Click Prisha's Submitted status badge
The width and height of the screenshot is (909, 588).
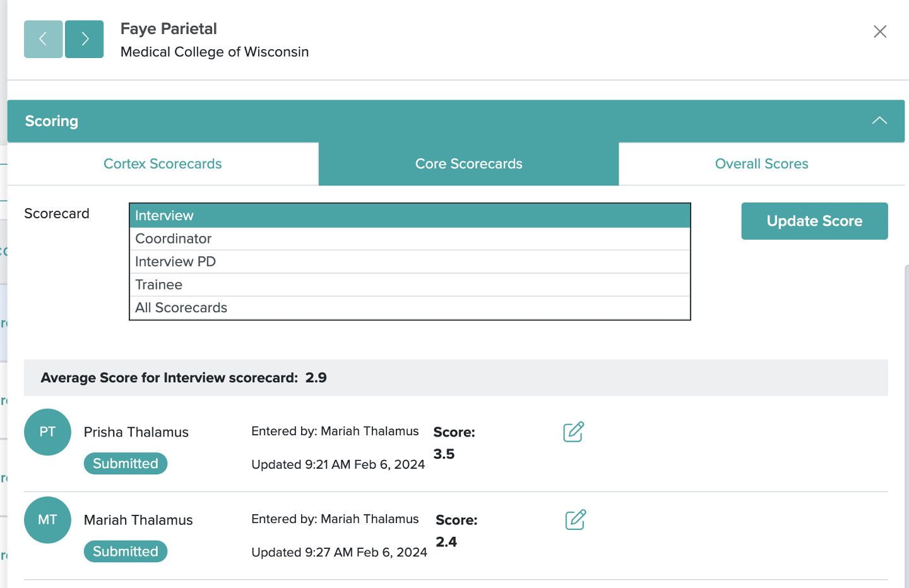pyautogui.click(x=125, y=463)
